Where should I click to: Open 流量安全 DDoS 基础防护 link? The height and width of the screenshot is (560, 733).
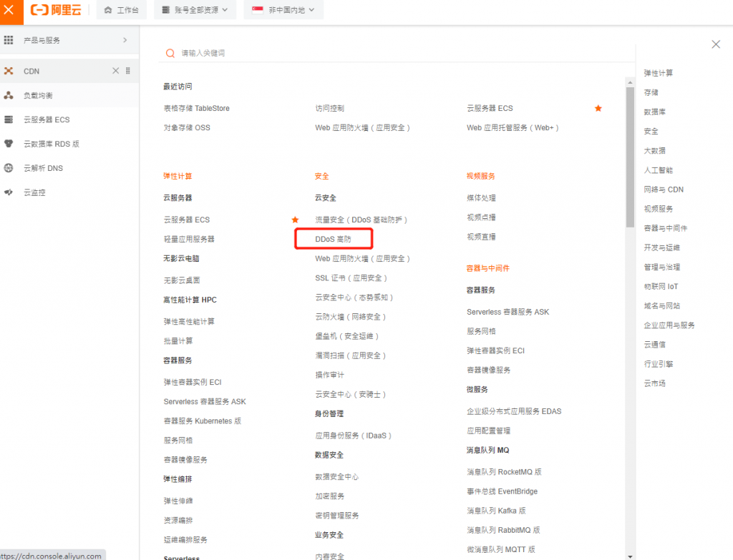click(x=361, y=220)
